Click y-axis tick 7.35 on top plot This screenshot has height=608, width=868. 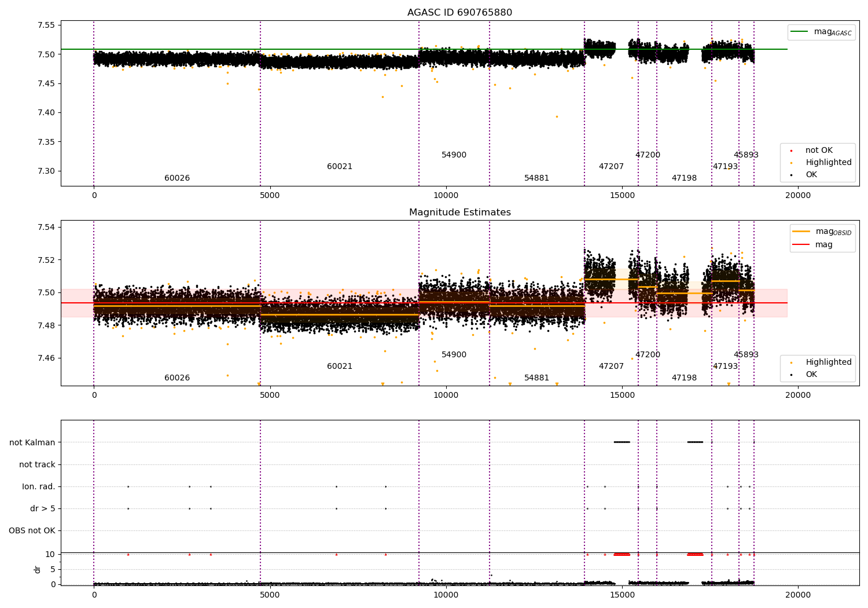point(46,142)
